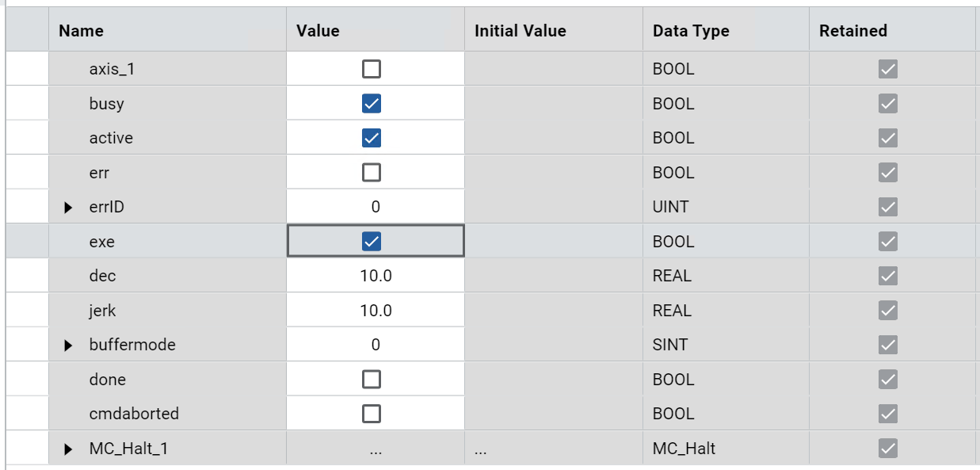Expand the MC_Halt_1 function block
980x470 pixels.
[69, 449]
